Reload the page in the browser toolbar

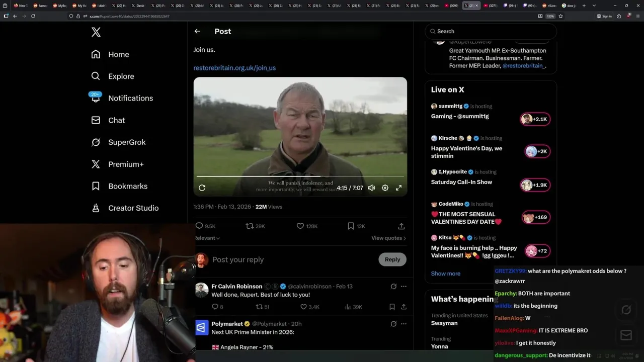pyautogui.click(x=33, y=16)
